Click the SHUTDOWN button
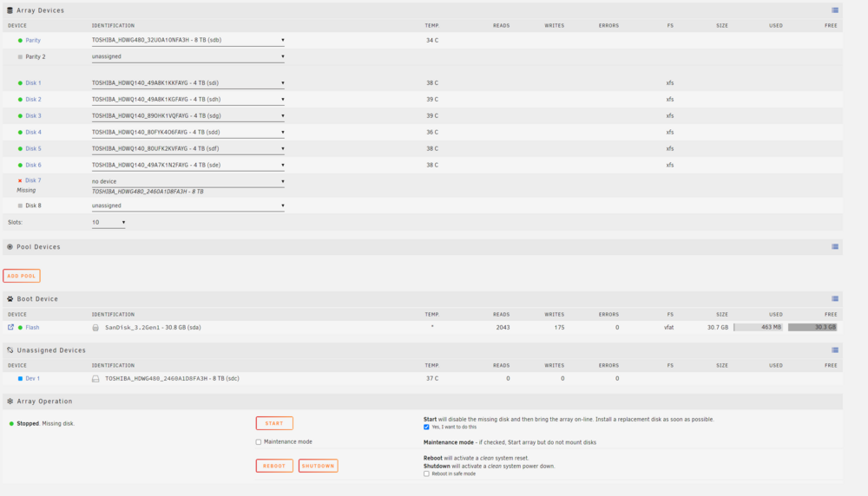868x496 pixels. coord(319,466)
